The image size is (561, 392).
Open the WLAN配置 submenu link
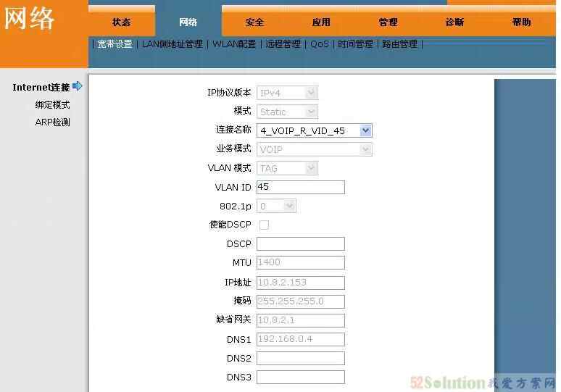(x=234, y=44)
